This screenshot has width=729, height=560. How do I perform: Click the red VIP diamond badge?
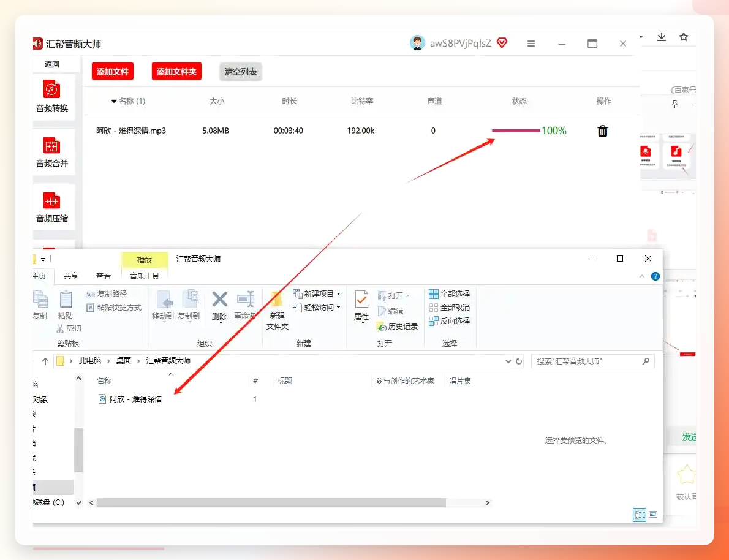[502, 43]
